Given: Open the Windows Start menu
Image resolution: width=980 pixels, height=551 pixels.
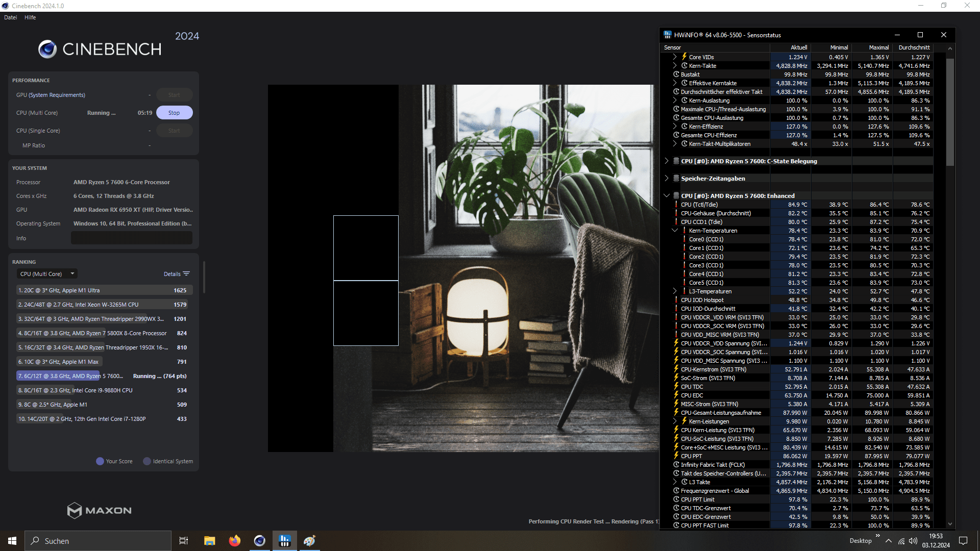Looking at the screenshot, I should (12, 541).
